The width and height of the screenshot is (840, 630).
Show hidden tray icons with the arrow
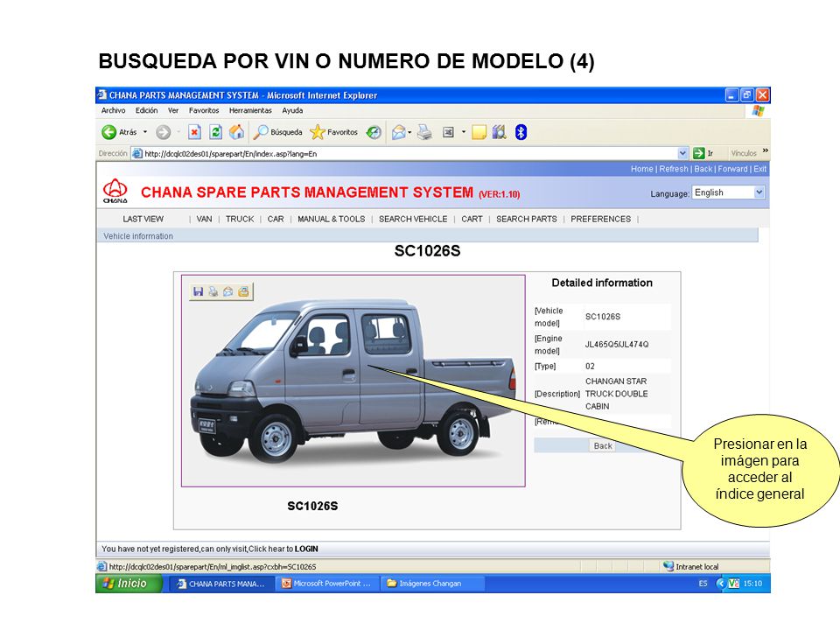pos(720,584)
